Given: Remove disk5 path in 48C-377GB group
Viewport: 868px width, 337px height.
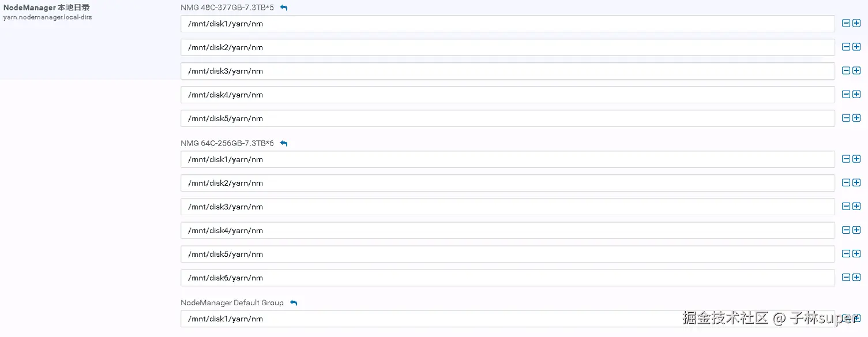Looking at the screenshot, I should click(x=846, y=118).
